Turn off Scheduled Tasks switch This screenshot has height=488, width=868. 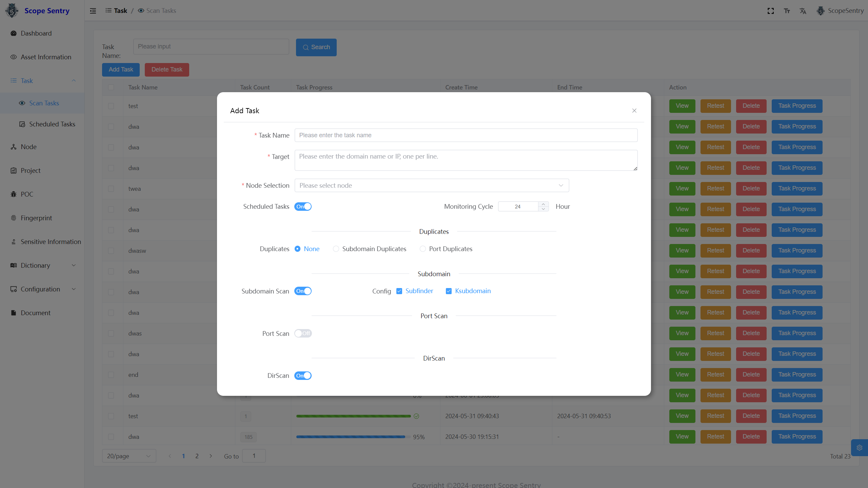303,206
